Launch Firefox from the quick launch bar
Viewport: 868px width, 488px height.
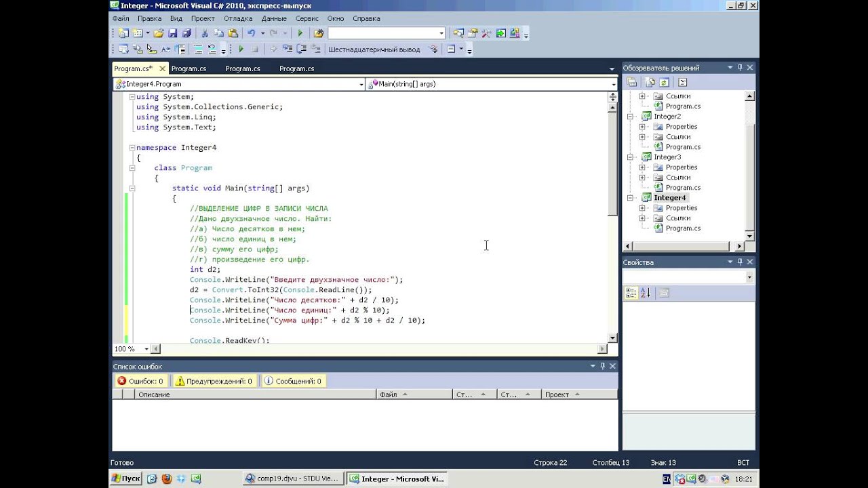(x=167, y=479)
